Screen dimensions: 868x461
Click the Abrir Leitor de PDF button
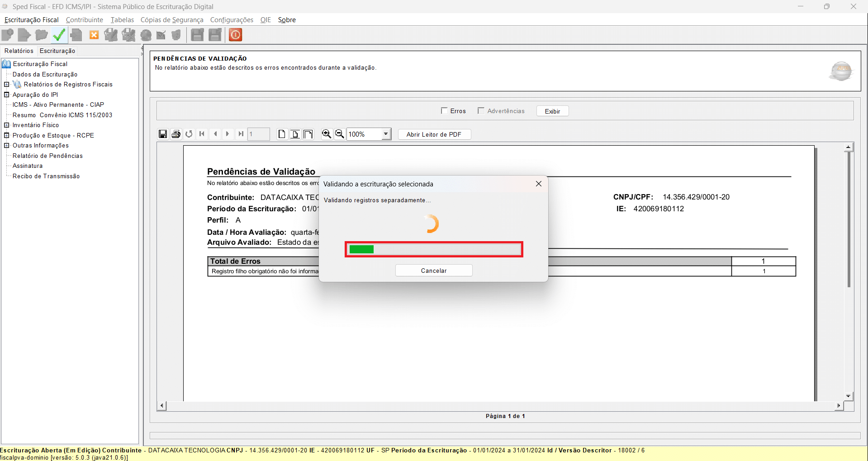(434, 134)
